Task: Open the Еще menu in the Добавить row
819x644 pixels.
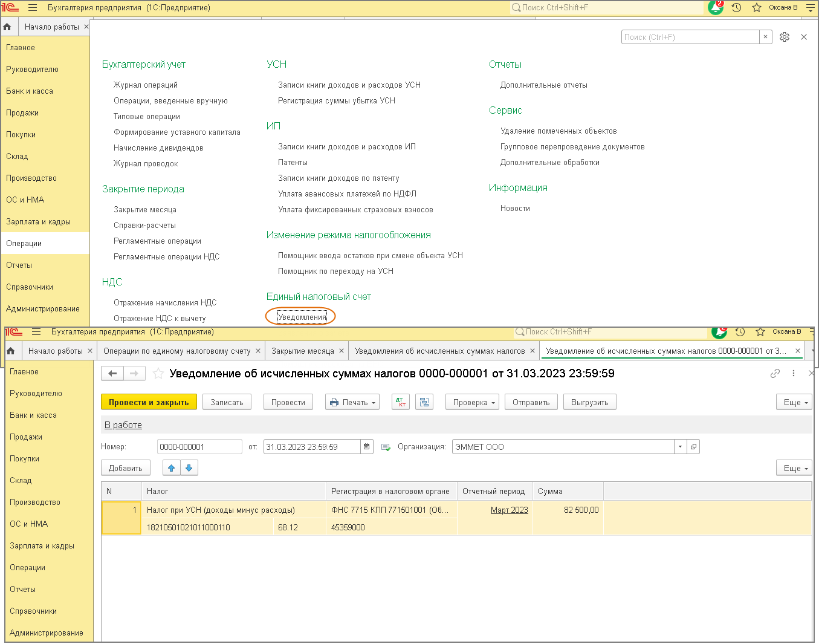Action: (794, 468)
